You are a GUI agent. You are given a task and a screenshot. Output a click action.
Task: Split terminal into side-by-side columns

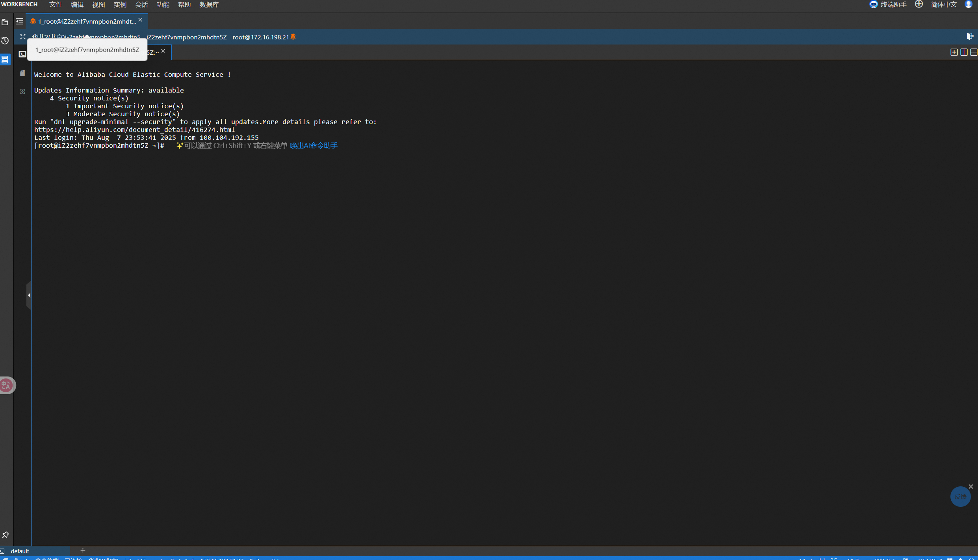click(x=964, y=52)
